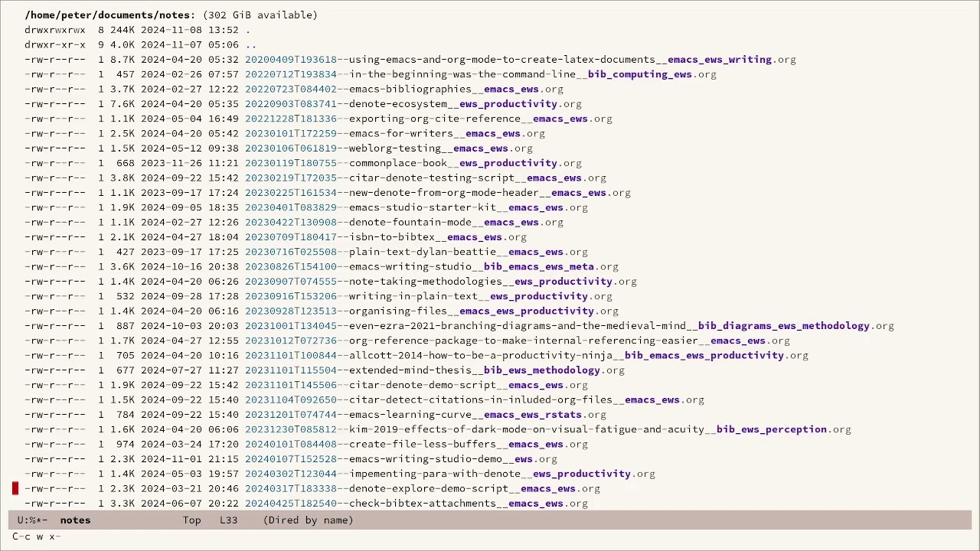Image resolution: width=980 pixels, height=551 pixels.
Task: Open kim-2019 dark-mode effects note
Action: 548,429
